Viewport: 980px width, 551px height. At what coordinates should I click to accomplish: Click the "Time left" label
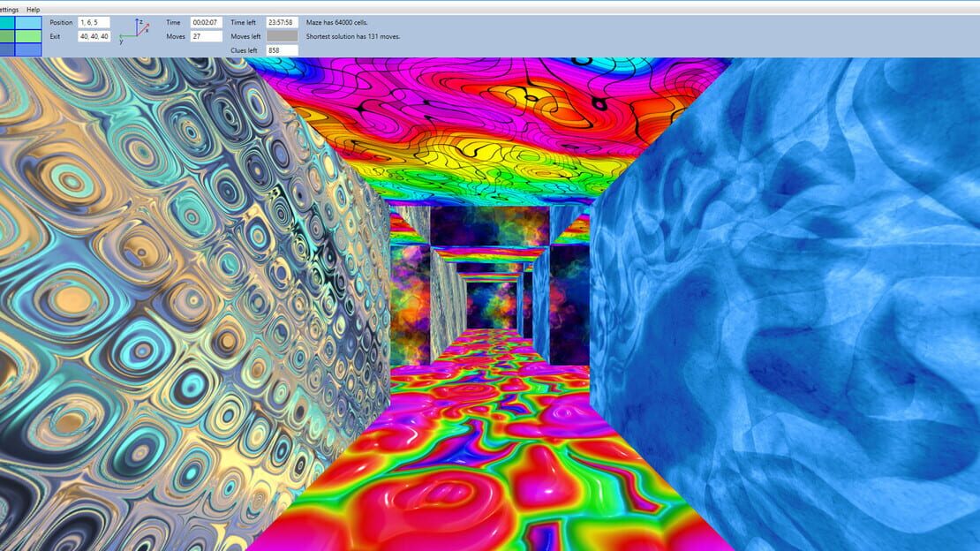(x=243, y=22)
